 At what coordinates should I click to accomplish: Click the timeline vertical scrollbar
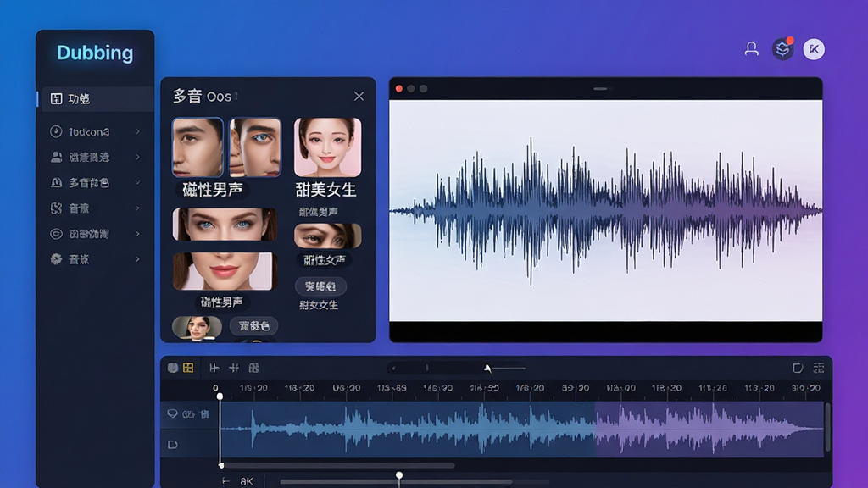pyautogui.click(x=827, y=427)
